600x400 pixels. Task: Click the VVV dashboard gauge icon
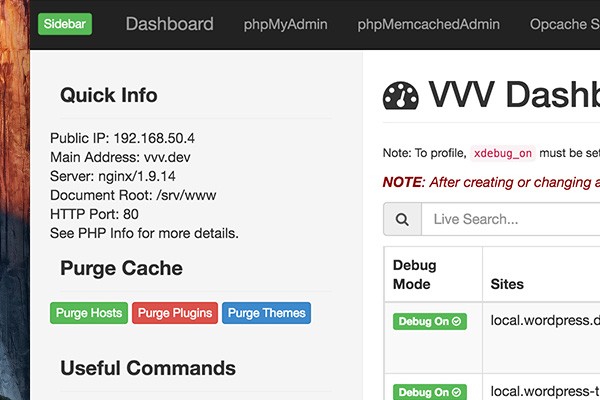(x=401, y=95)
